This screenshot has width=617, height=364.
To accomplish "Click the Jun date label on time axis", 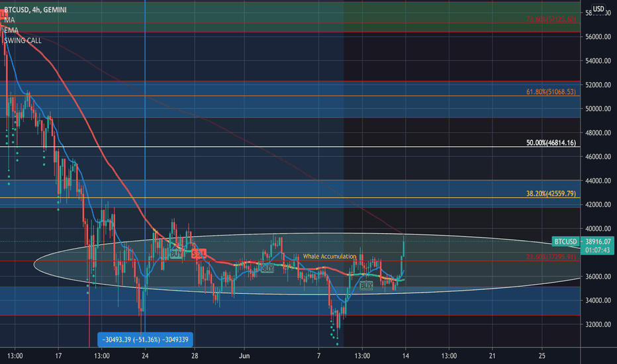I will tap(244, 356).
